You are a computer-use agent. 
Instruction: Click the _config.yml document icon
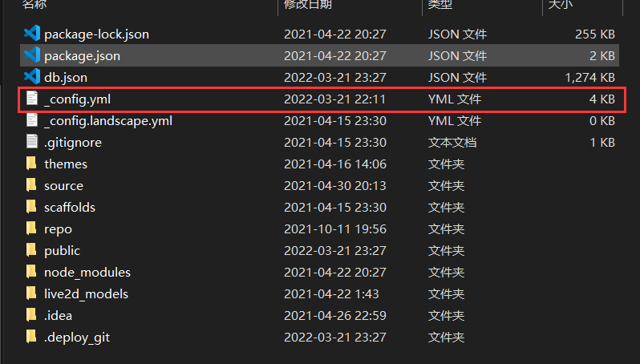[x=32, y=99]
